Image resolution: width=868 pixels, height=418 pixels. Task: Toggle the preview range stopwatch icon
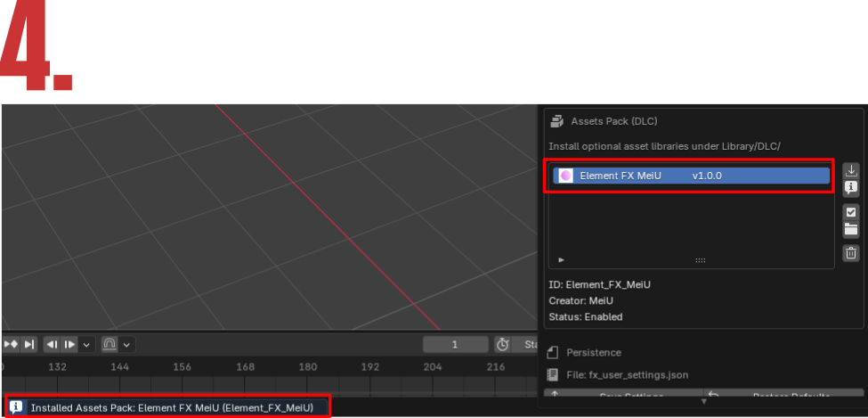(x=502, y=344)
